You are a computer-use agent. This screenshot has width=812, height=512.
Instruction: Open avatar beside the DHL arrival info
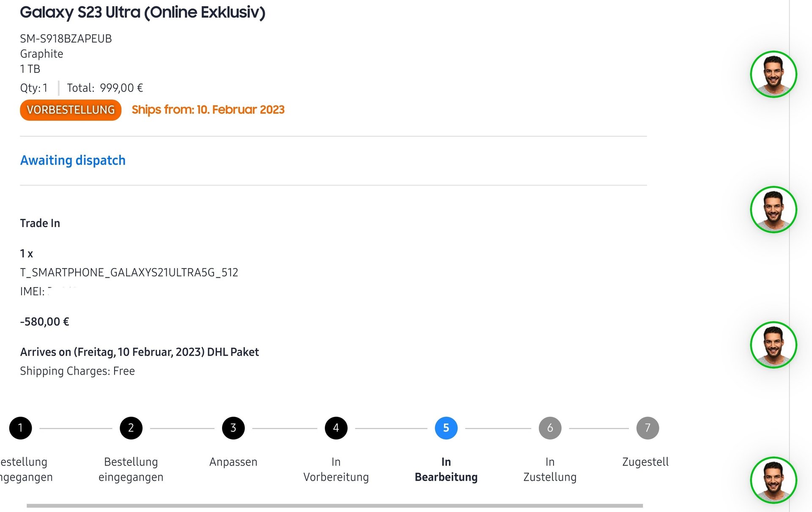(x=774, y=345)
